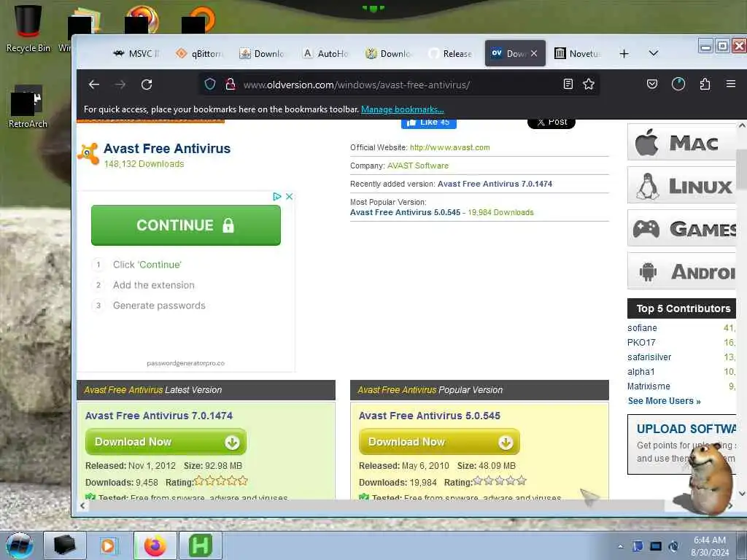Open the tracking protection shield icon

click(x=210, y=85)
